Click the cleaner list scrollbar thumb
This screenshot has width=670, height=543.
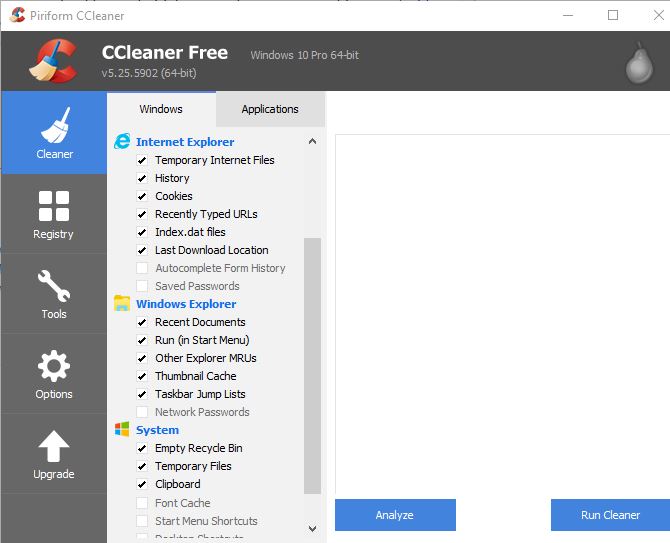pos(312,366)
